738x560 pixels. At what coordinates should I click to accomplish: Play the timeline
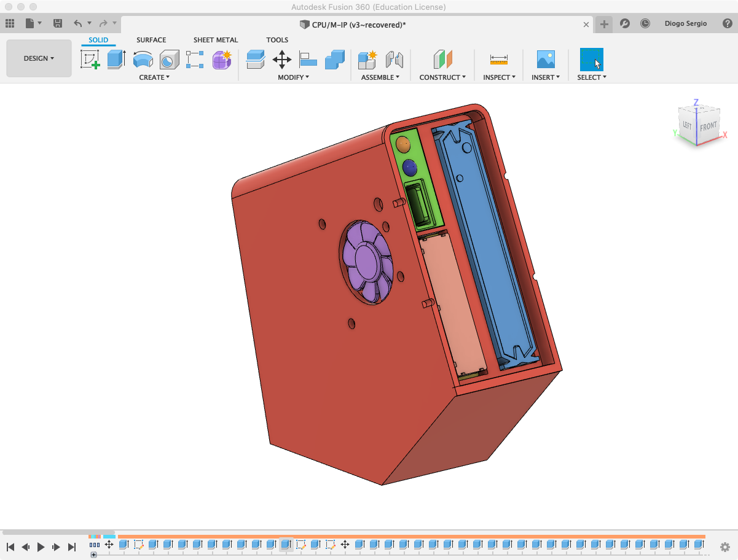[x=41, y=547]
